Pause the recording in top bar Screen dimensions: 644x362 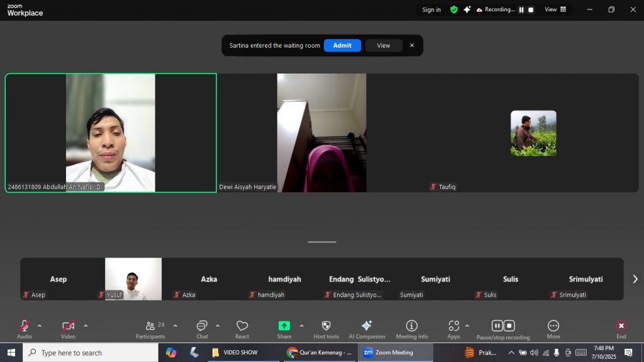click(x=521, y=10)
